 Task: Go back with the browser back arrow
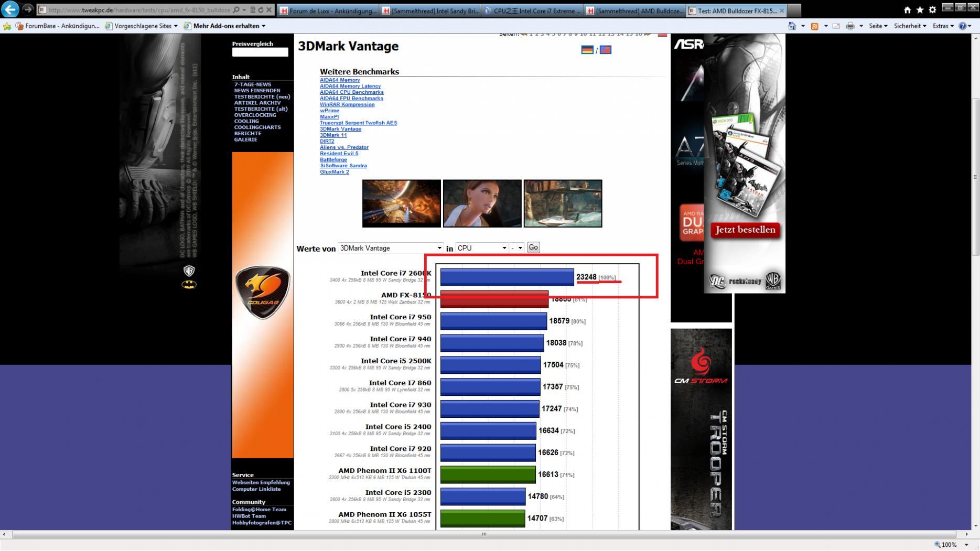pos(10,9)
